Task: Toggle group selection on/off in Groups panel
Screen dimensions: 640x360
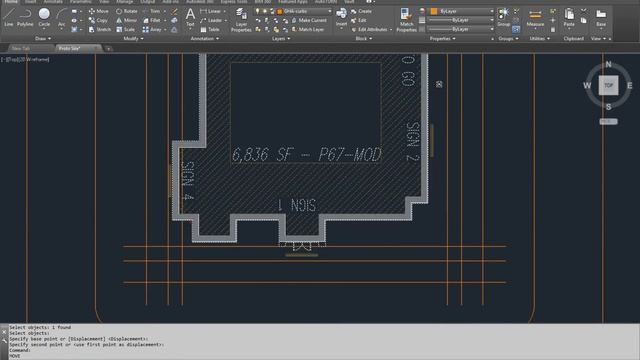Action: (516, 29)
